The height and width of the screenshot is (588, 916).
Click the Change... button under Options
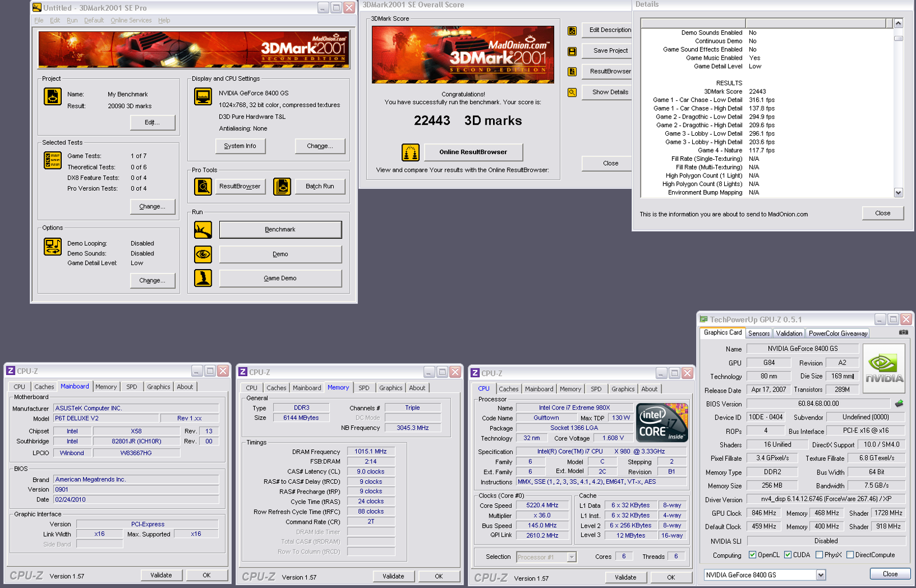(x=152, y=281)
